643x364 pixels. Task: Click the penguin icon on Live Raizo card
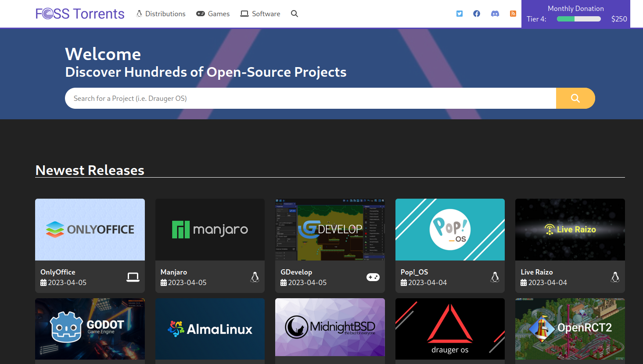click(x=615, y=277)
